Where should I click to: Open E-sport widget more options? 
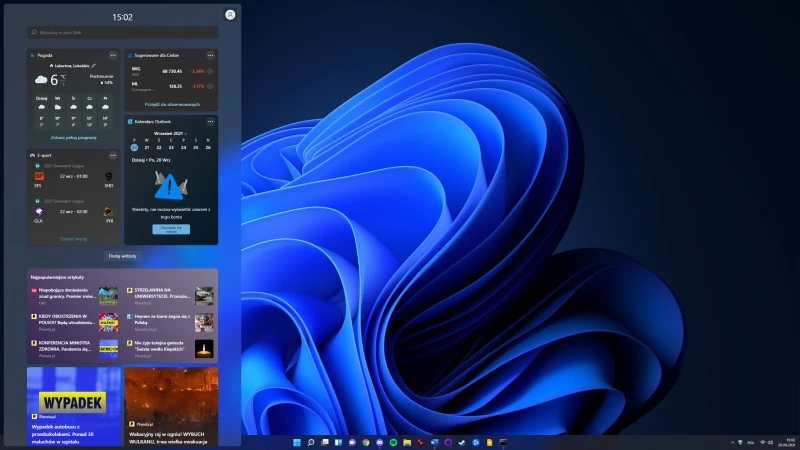(x=113, y=155)
